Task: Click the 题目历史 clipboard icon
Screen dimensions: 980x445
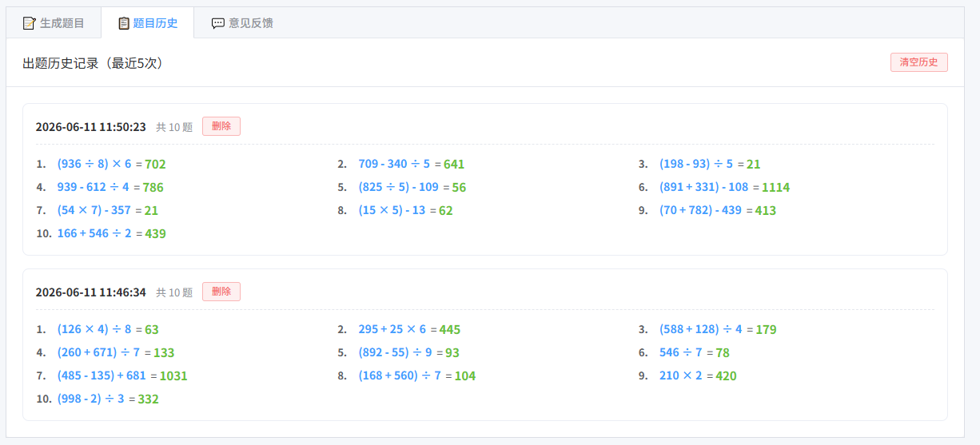Action: coord(123,23)
